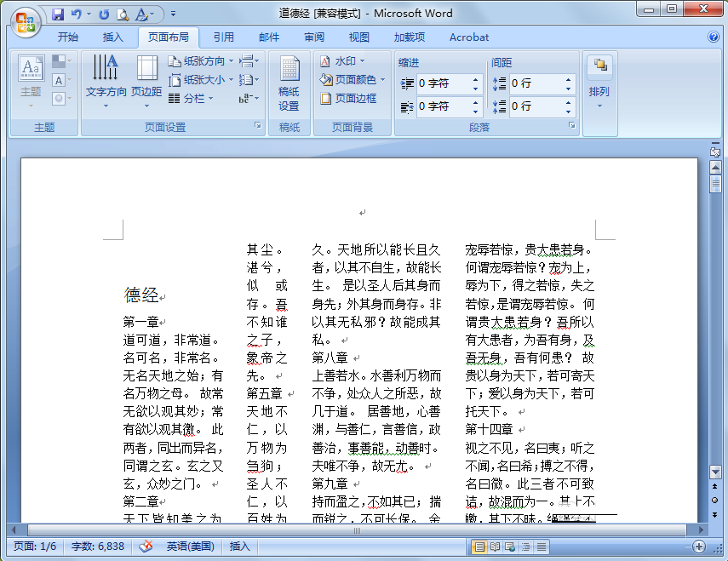Viewport: 728px width, 561px height.
Task: Switch to the References (引用) tab
Action: click(x=224, y=37)
